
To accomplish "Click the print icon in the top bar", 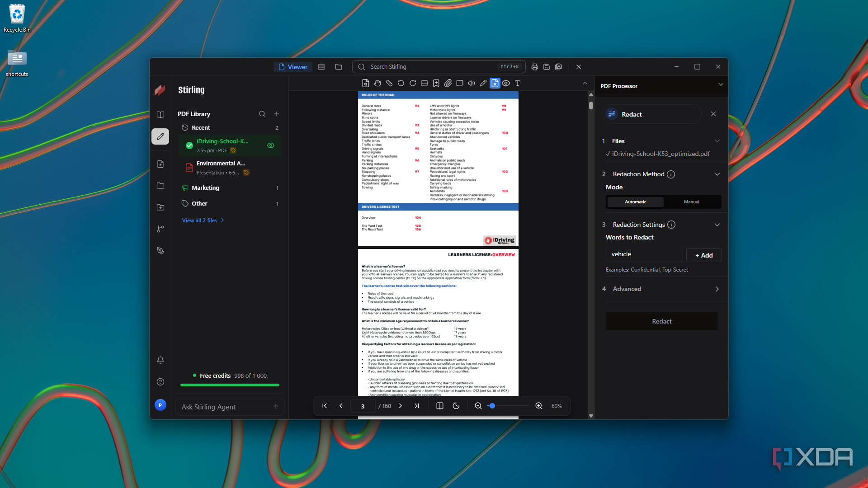I will (535, 67).
